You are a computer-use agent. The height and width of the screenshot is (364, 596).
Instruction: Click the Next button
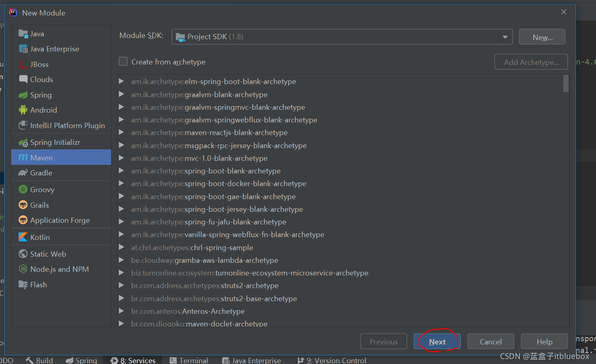coord(437,342)
